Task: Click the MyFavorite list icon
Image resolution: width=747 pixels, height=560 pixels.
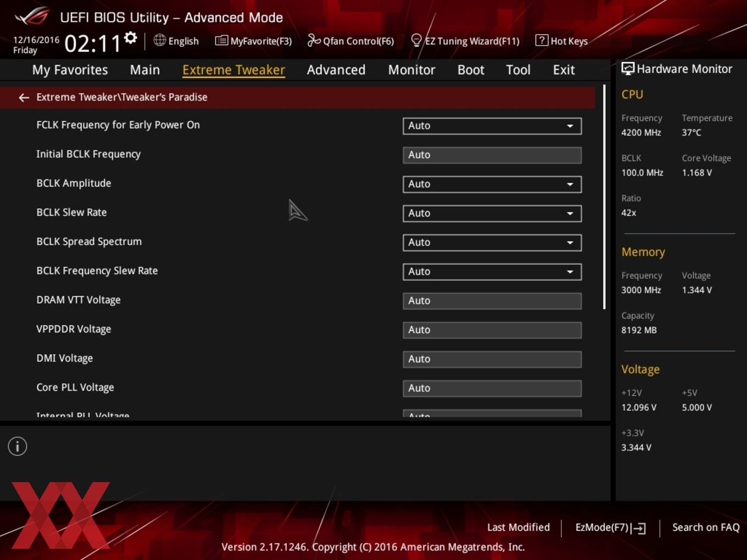Action: (x=221, y=41)
